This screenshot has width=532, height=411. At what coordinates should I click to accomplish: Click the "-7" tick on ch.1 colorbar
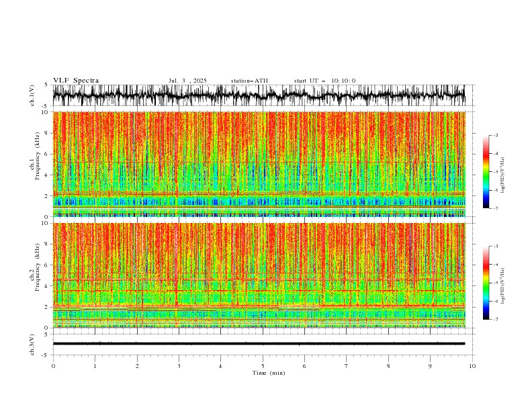coord(496,208)
